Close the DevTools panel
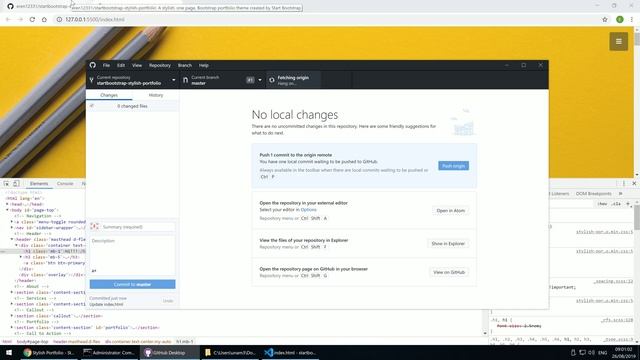 tap(634, 184)
